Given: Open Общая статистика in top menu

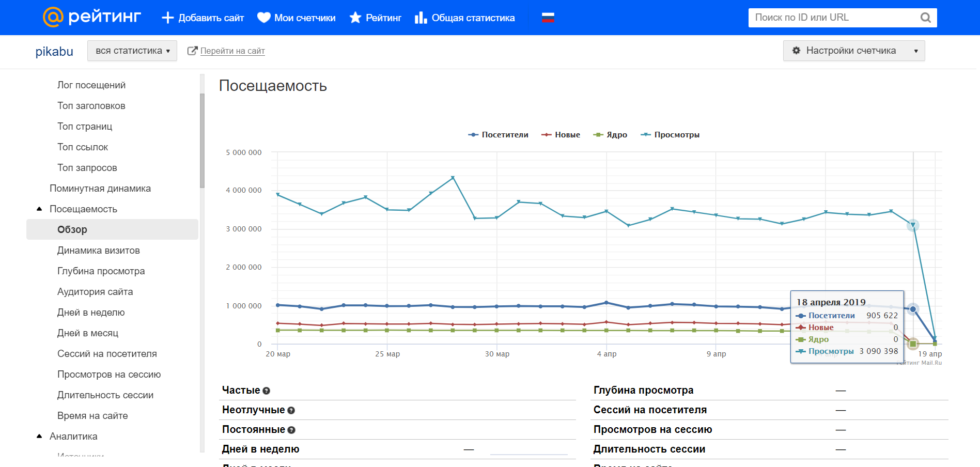Looking at the screenshot, I should pyautogui.click(x=464, y=18).
